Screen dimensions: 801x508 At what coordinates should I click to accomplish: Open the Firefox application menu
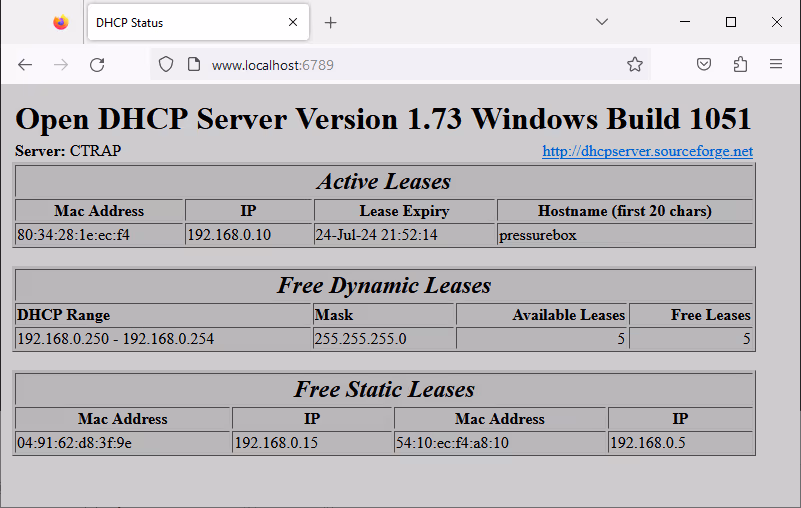[x=776, y=64]
